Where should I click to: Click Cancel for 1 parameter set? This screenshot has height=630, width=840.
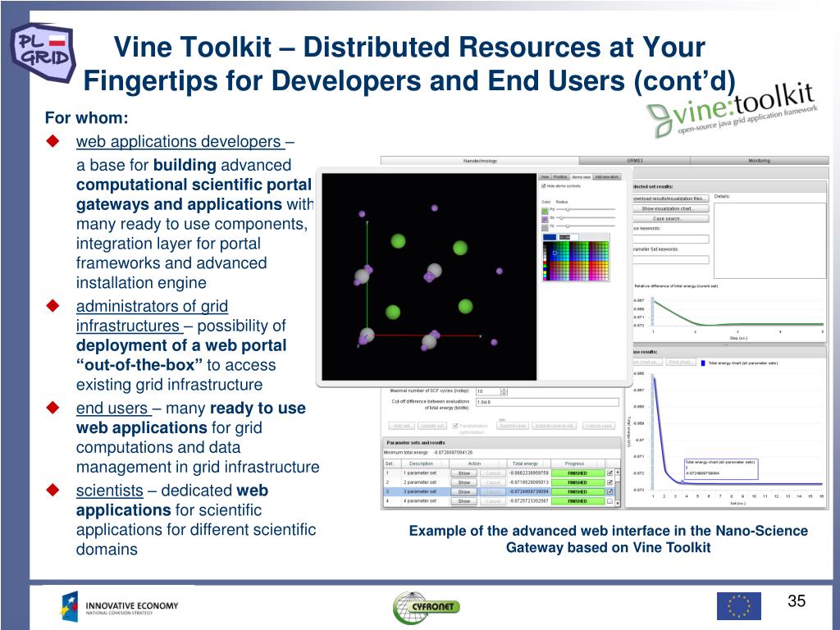tap(493, 473)
